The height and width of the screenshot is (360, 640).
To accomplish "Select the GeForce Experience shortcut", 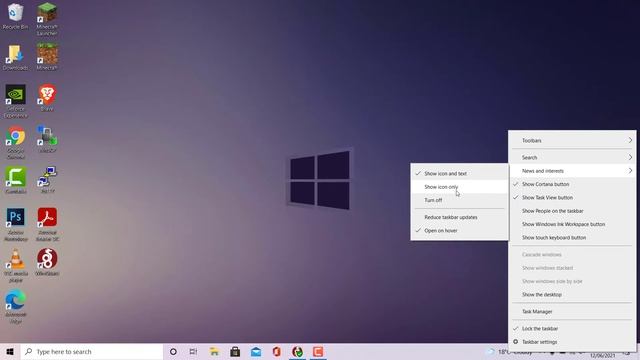I will pos(16,101).
